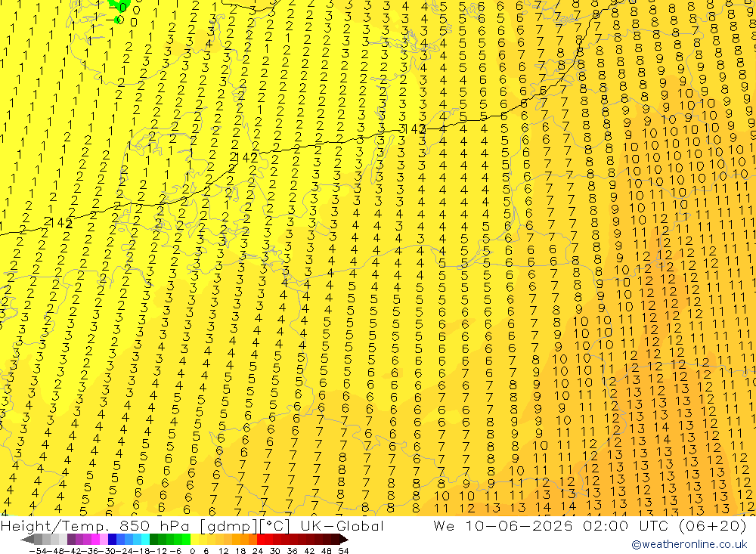Click the 30 value under the color scale
The height and width of the screenshot is (554, 756).
[275, 551]
